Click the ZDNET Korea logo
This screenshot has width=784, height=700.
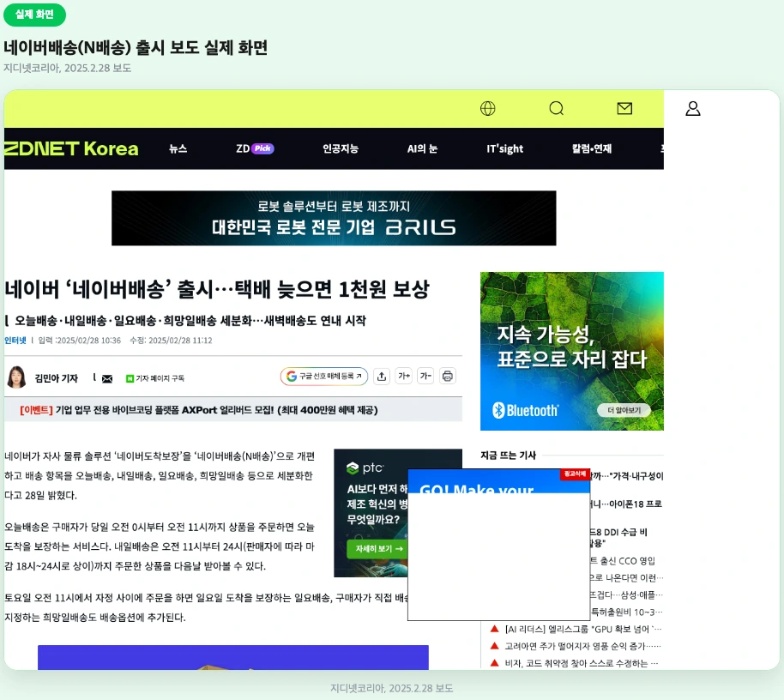[71, 148]
